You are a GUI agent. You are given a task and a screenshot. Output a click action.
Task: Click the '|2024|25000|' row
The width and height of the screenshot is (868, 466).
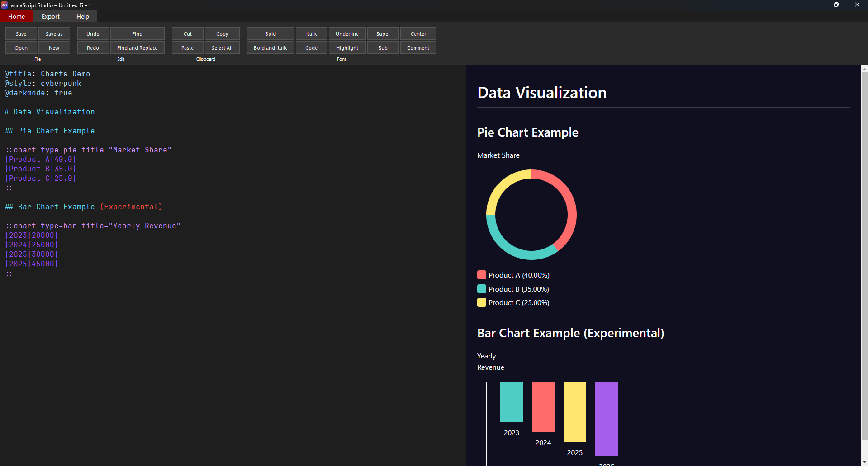tap(32, 245)
